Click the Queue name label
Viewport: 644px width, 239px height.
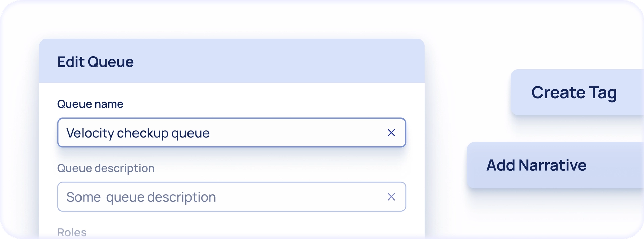click(x=90, y=104)
